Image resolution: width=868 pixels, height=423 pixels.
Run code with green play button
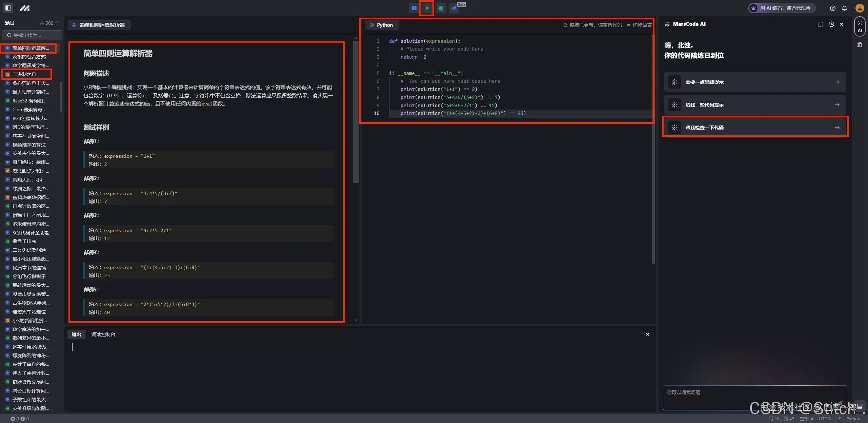click(427, 8)
